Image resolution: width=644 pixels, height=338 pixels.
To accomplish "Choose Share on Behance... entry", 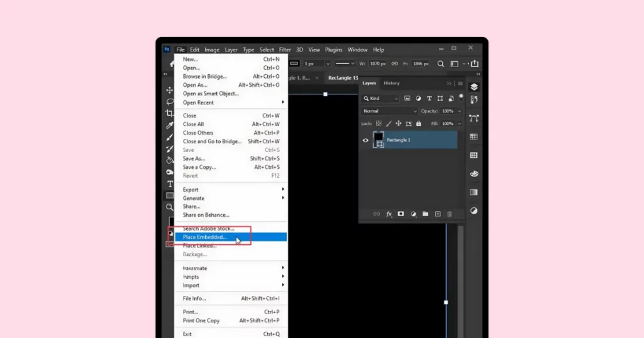I will [x=231, y=215].
